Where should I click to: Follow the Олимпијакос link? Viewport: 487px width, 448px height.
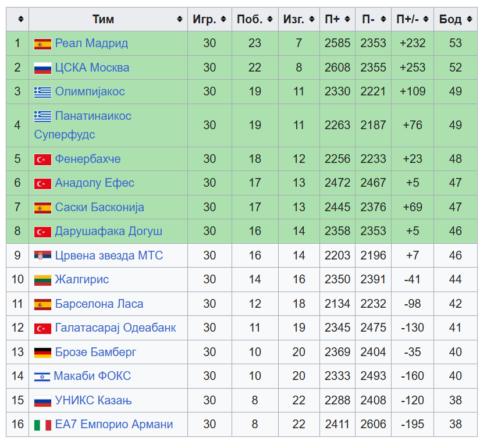coord(90,91)
